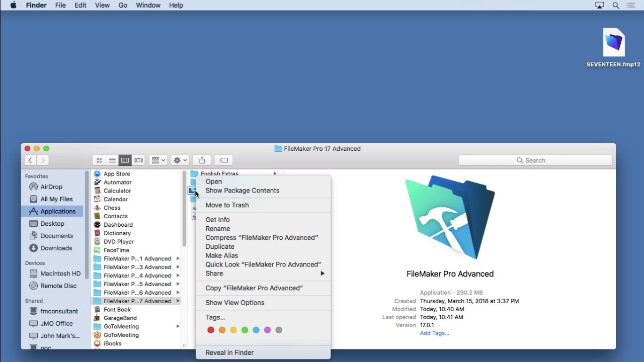The image size is (644, 362).
Task: Choose Rename in context menu
Action: pos(263,229)
